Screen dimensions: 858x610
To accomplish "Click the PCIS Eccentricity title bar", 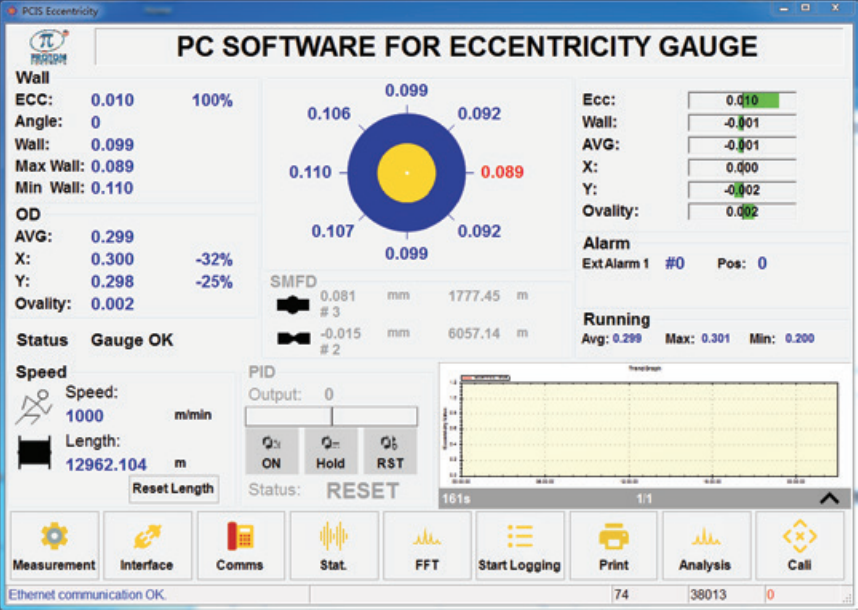I will point(60,10).
